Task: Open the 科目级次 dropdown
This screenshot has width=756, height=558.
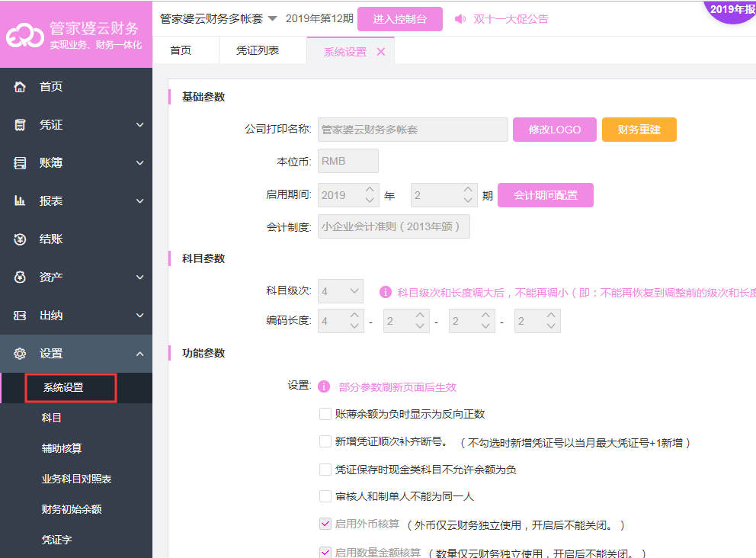Action: coord(341,291)
